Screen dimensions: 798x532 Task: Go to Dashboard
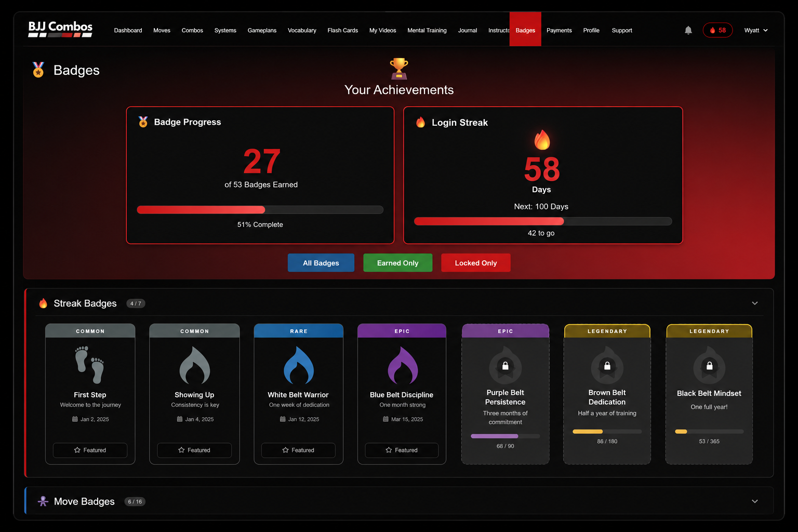tap(128, 30)
